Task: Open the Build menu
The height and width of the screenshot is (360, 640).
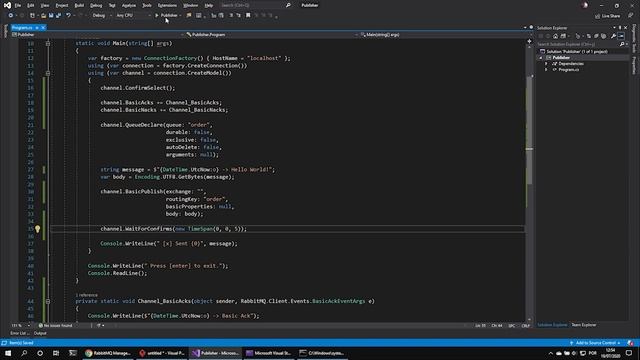Action: pyautogui.click(x=79, y=5)
